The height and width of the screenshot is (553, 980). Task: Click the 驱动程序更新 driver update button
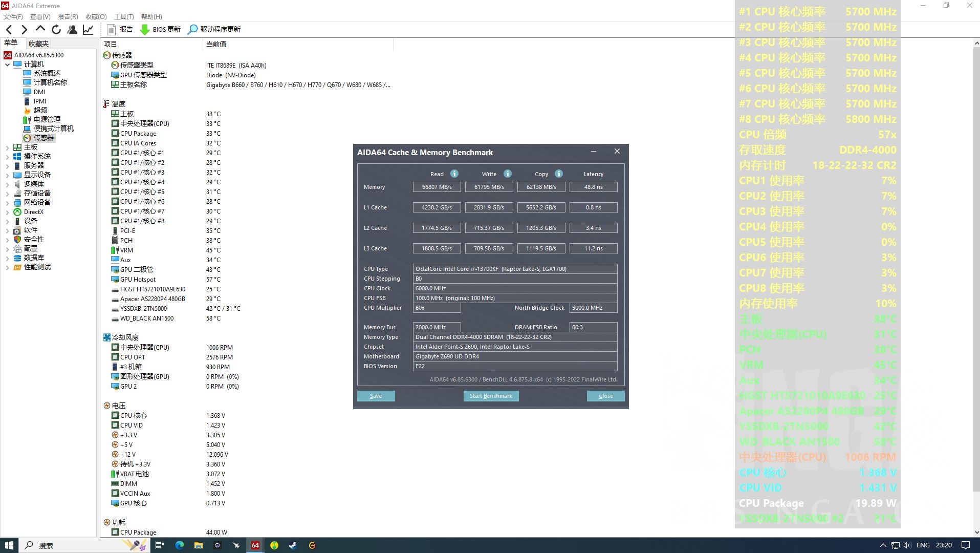(x=214, y=30)
